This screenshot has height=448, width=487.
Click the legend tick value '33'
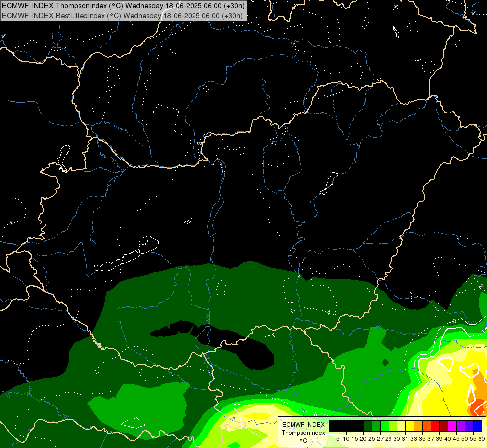(x=414, y=439)
